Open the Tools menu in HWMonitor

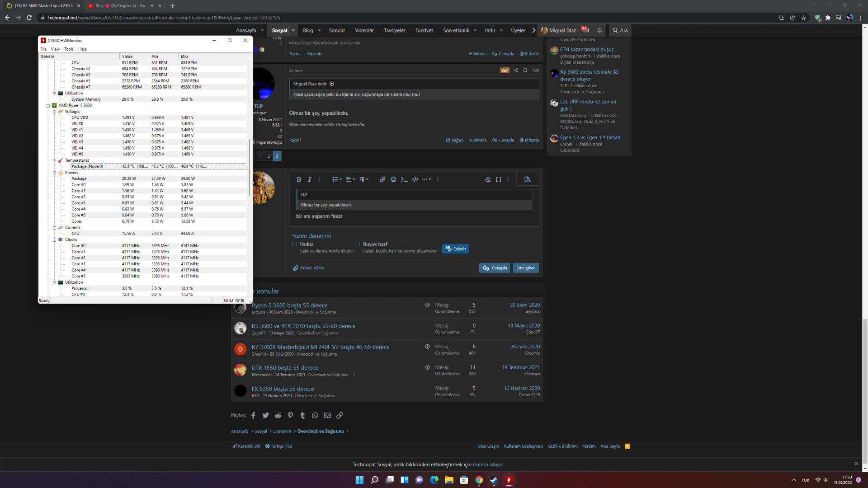[69, 49]
